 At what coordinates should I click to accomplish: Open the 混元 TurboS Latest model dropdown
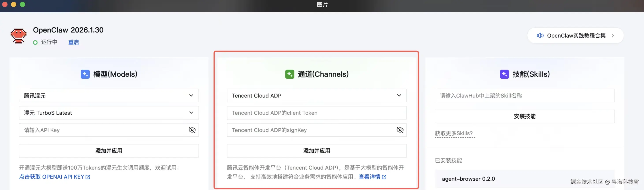click(x=109, y=113)
